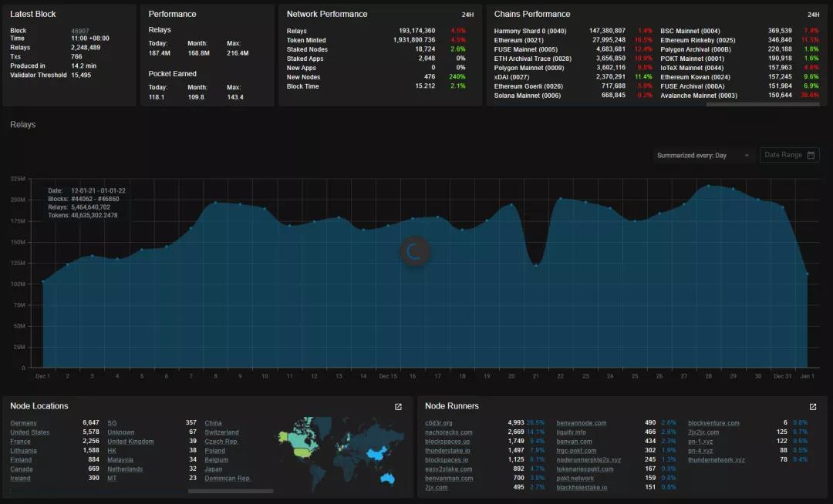Click the calendar icon in Date Range

click(x=811, y=155)
